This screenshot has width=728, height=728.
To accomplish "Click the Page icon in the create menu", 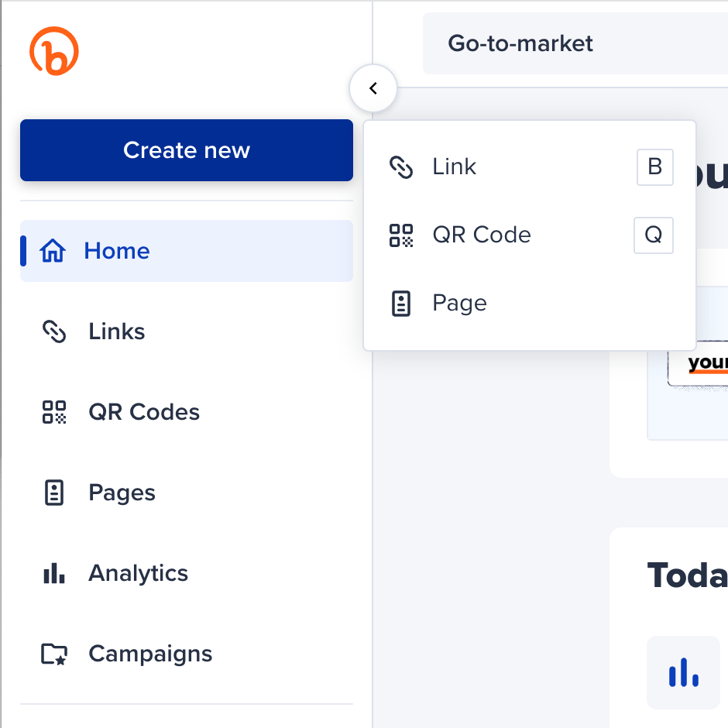I will pos(402,303).
